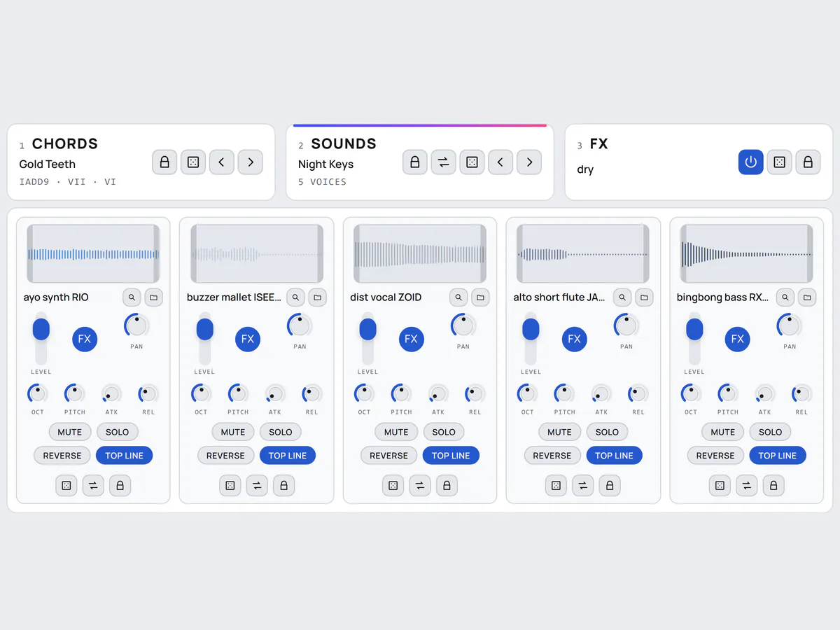Toggle FX on ayo synth RIO
Image resolution: width=840 pixels, height=630 pixels.
pyautogui.click(x=85, y=339)
